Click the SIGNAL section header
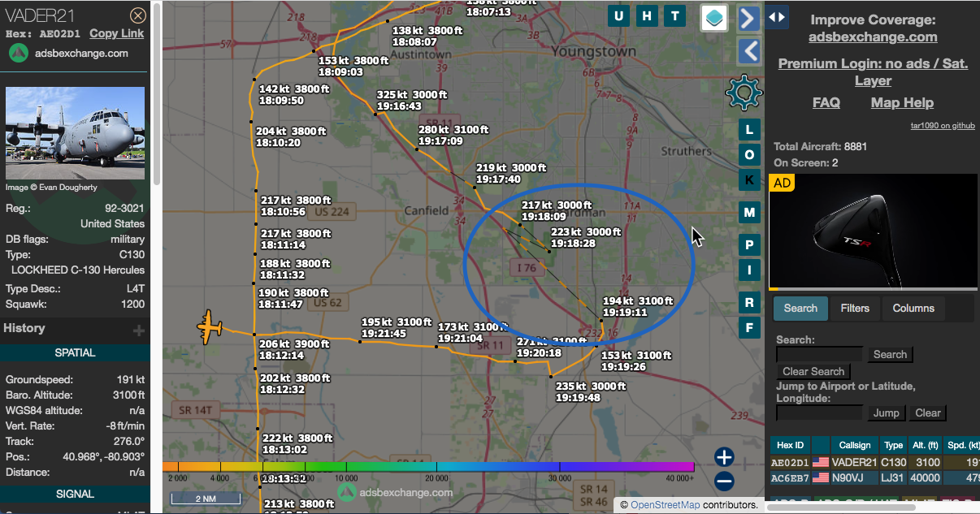Image resolution: width=980 pixels, height=514 pixels. pos(75,494)
